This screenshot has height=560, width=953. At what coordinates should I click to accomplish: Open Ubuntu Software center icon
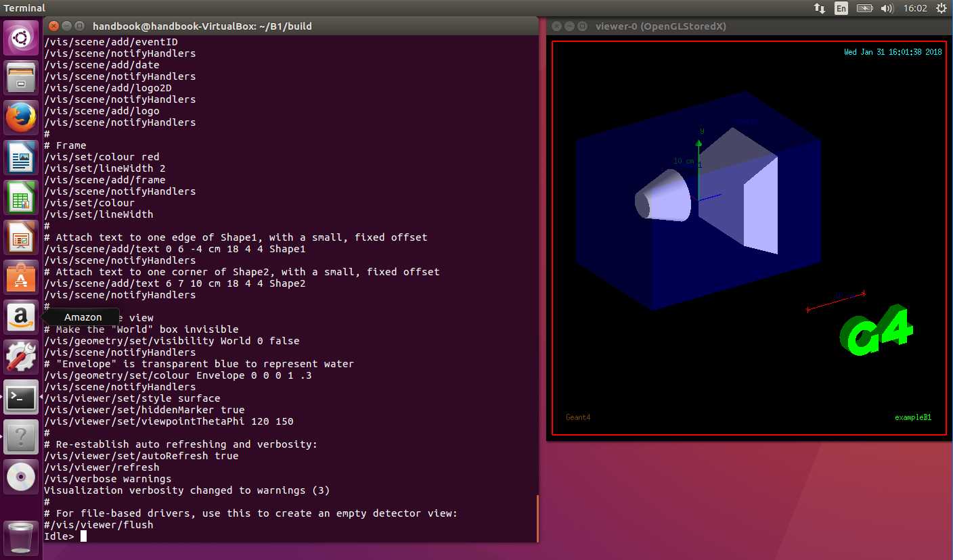pos(21,277)
